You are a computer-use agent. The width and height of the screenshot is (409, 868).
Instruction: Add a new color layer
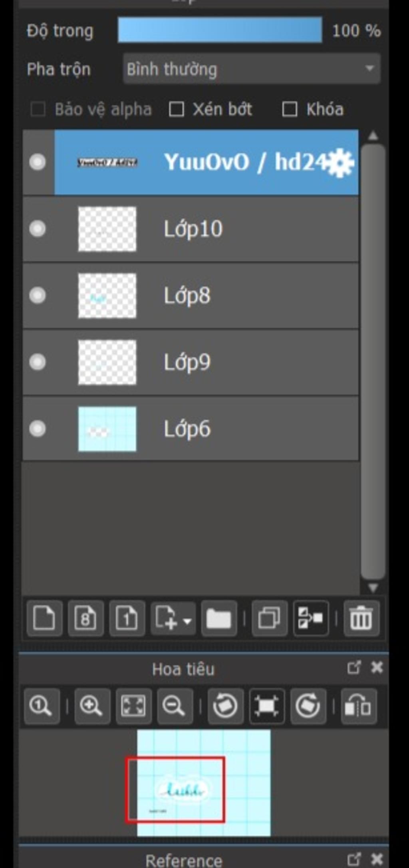44,618
